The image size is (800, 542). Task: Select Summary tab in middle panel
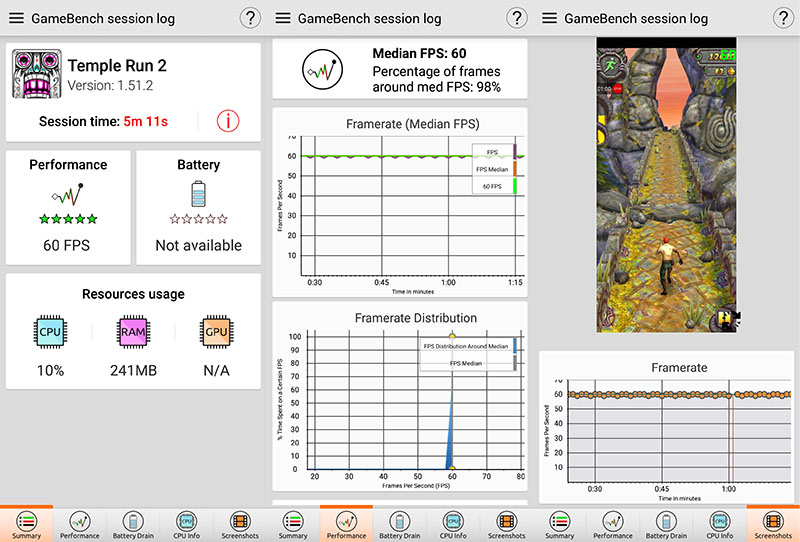(293, 525)
